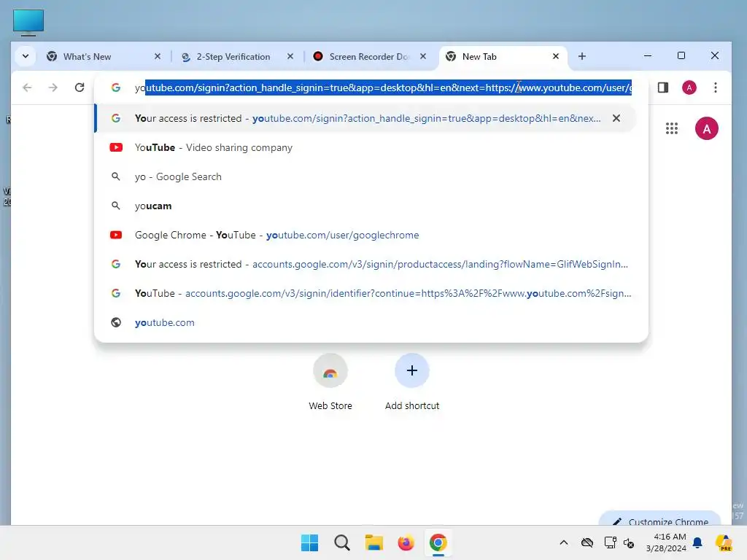The image size is (747, 560).
Task: Click the PRE badge taskbar icon
Action: 724,542
